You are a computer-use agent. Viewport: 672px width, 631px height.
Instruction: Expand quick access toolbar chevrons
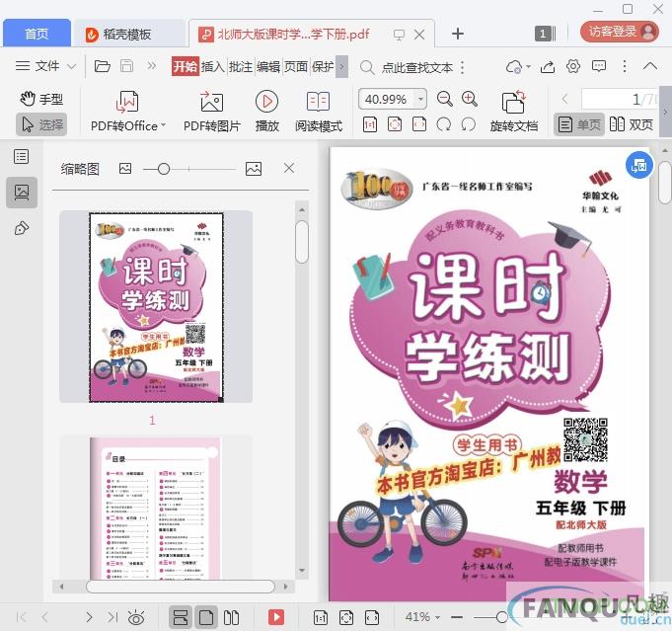pyautogui.click(x=151, y=66)
